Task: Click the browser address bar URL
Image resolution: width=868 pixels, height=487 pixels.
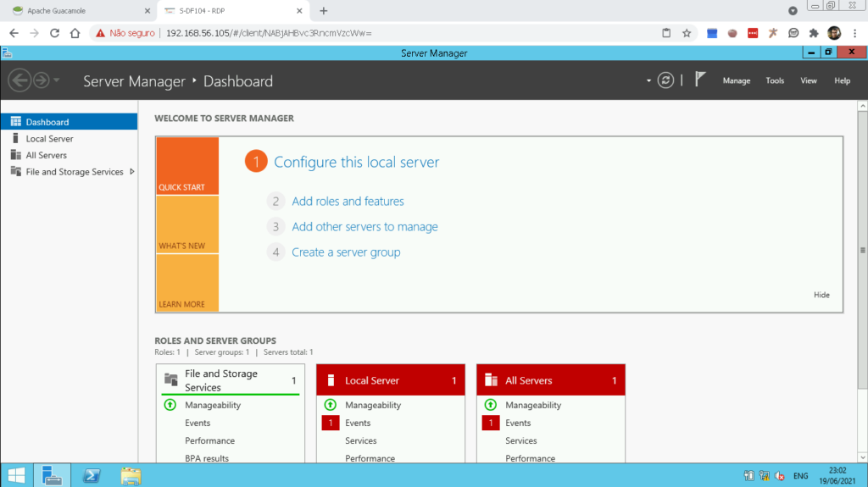Action: 269,33
